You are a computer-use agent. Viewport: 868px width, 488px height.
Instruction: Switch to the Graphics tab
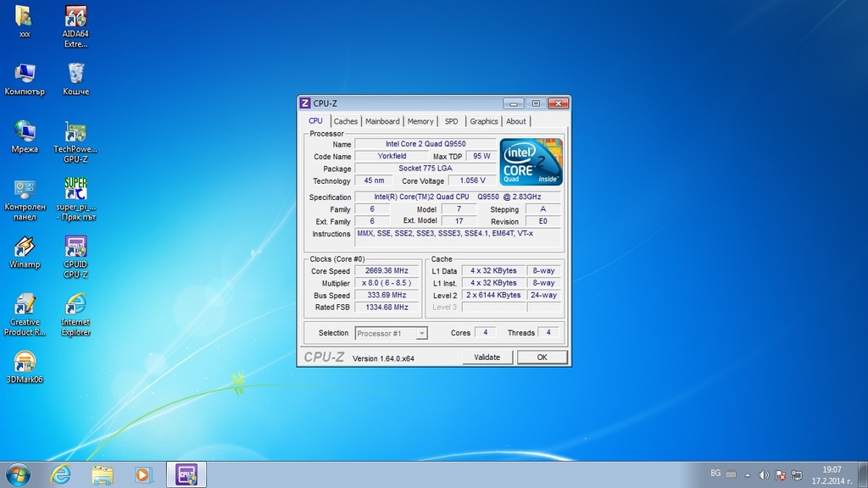pyautogui.click(x=484, y=121)
